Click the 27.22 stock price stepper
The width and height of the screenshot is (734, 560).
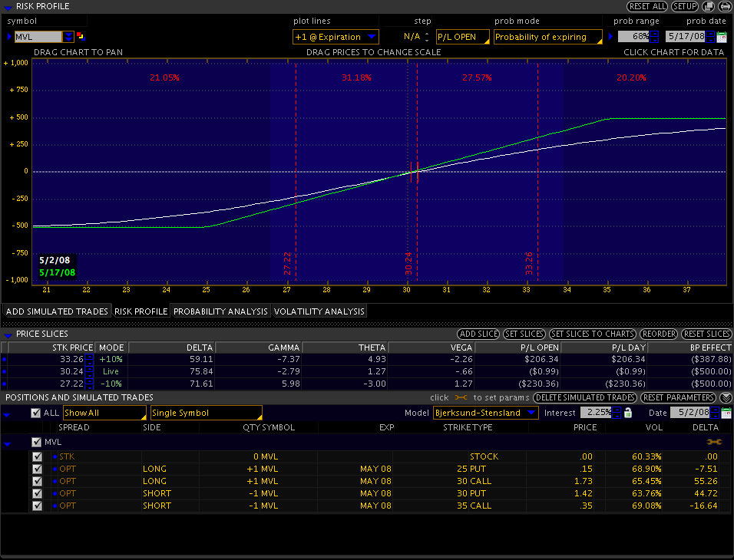pyautogui.click(x=89, y=384)
